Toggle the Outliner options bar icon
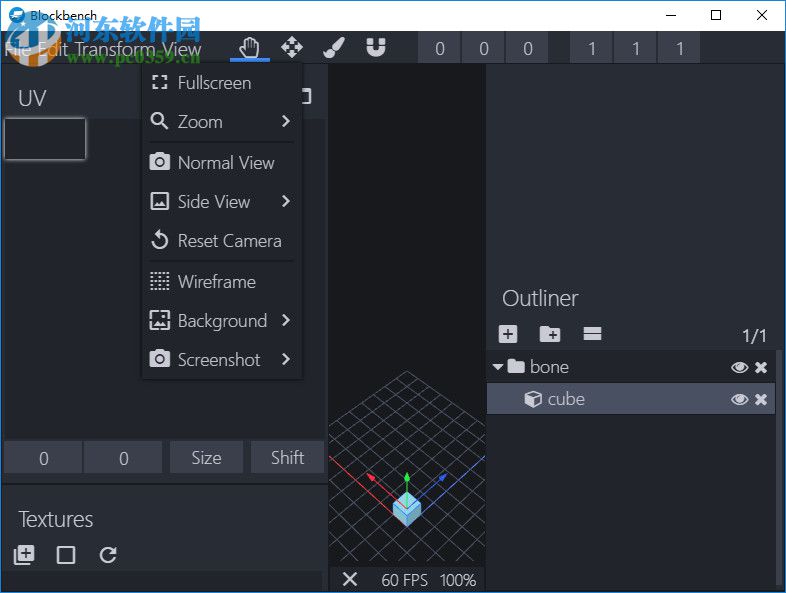The height and width of the screenshot is (593, 786). pyautogui.click(x=592, y=334)
